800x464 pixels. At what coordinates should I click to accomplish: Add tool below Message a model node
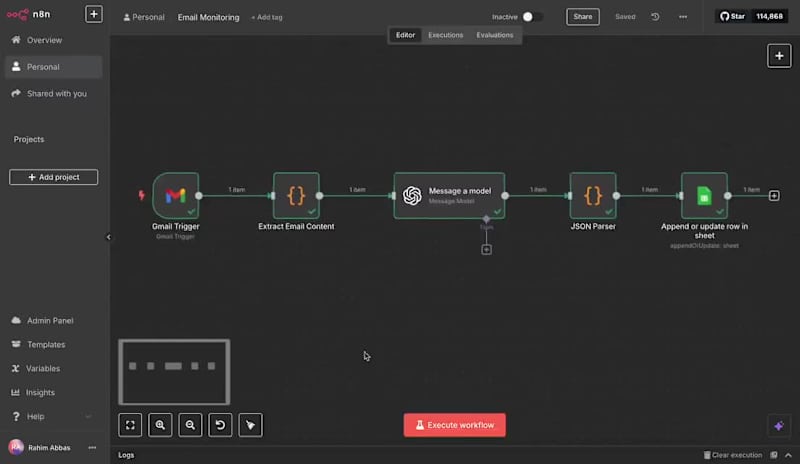click(x=486, y=250)
